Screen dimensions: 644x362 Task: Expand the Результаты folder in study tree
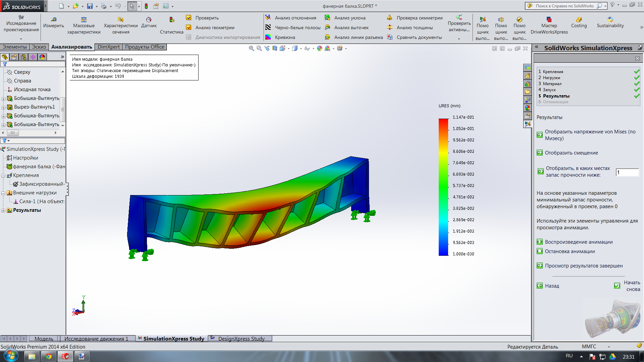[3, 210]
